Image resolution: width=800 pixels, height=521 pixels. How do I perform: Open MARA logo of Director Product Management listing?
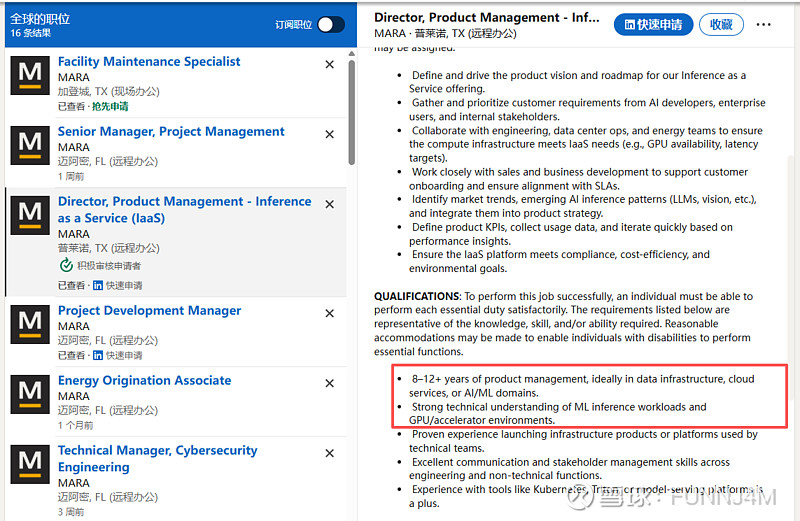click(x=30, y=215)
